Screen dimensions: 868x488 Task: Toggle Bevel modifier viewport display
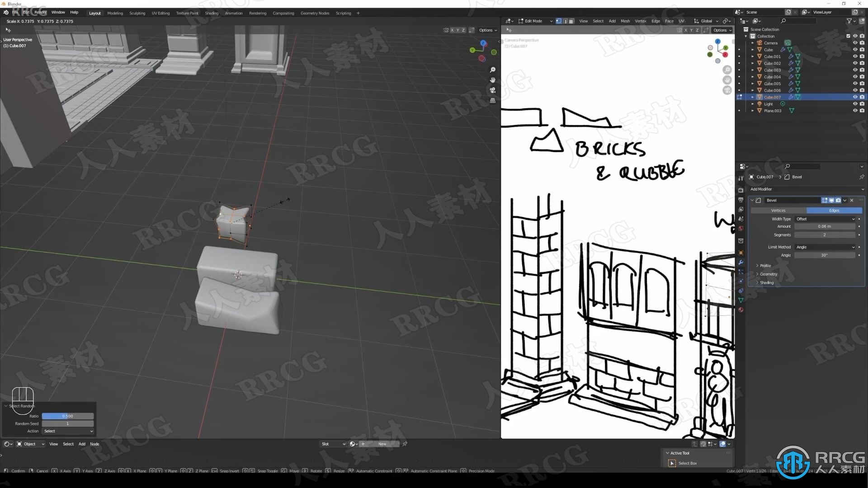click(831, 200)
